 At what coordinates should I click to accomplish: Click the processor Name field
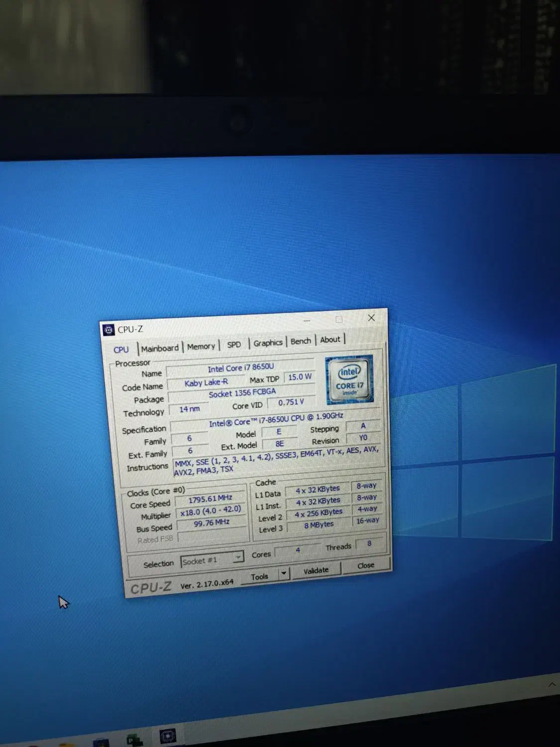pyautogui.click(x=240, y=368)
